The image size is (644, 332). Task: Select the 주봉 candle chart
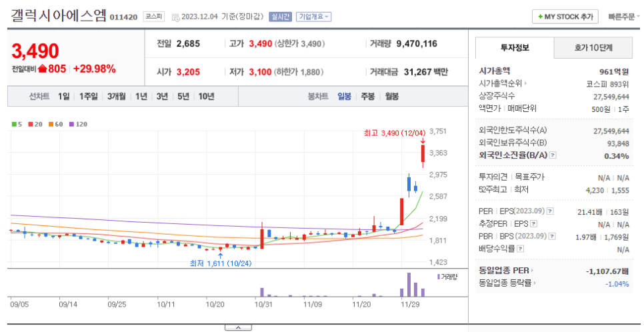pyautogui.click(x=367, y=97)
